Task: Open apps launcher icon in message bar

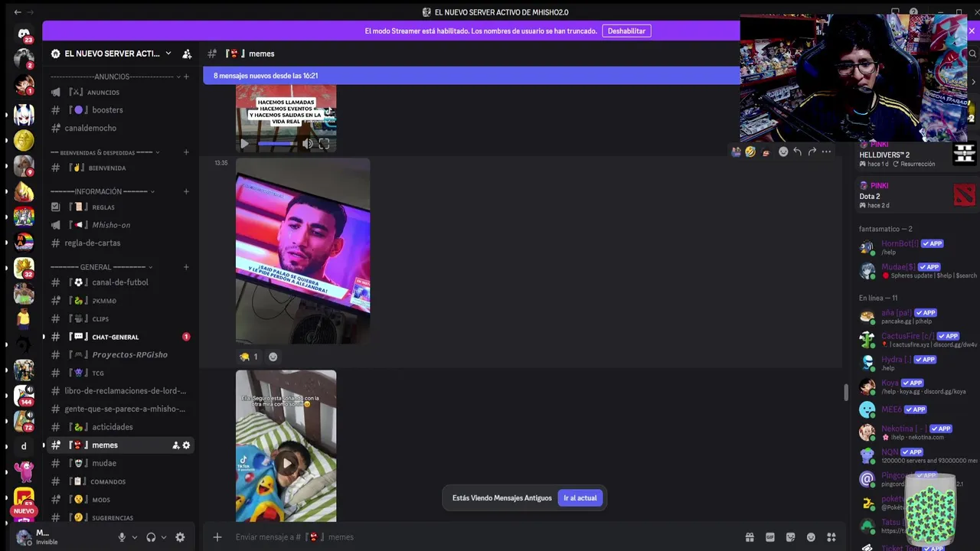Action: (831, 537)
